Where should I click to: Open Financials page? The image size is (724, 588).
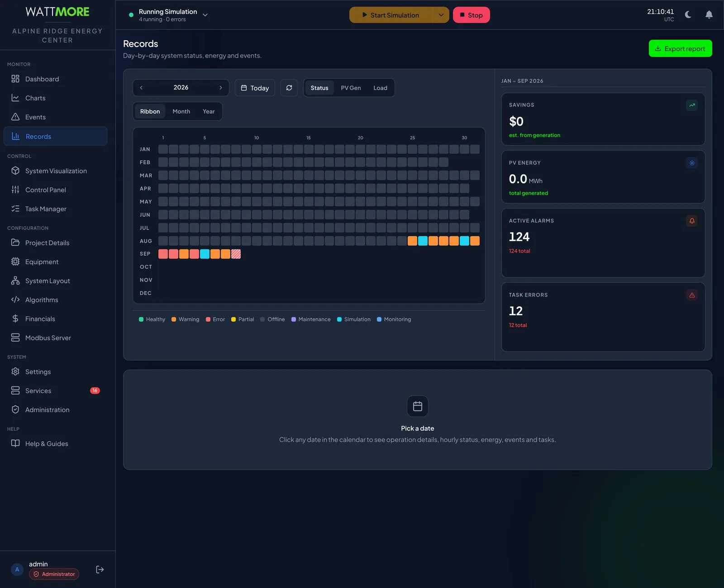(55, 319)
